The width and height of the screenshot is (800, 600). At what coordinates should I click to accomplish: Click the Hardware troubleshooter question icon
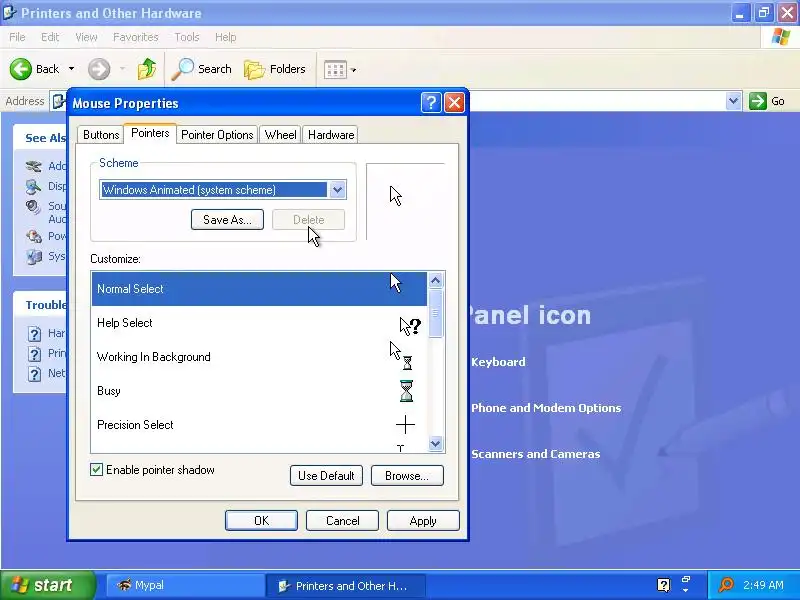pyautogui.click(x=34, y=334)
